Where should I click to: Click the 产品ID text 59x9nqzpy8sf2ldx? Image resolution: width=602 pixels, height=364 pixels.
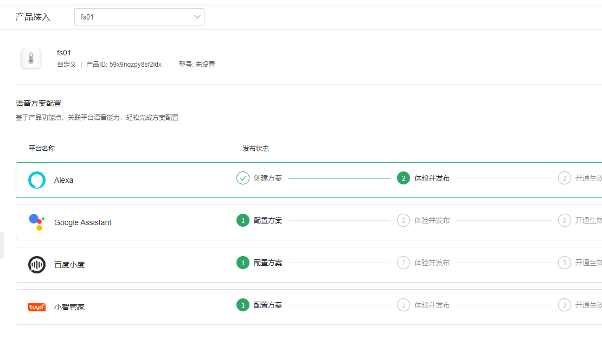pyautogui.click(x=135, y=65)
